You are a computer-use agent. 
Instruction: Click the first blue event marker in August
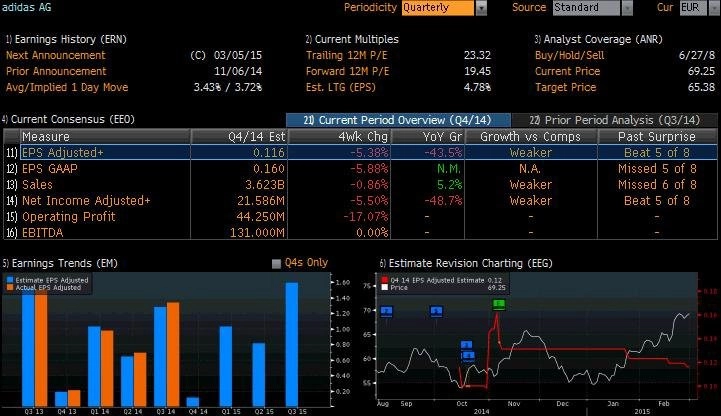point(387,312)
